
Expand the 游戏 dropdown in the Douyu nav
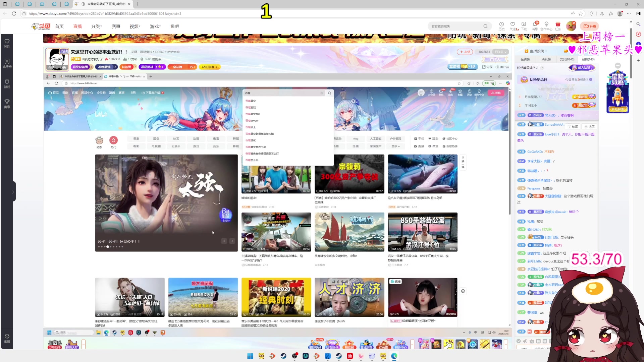click(x=155, y=26)
